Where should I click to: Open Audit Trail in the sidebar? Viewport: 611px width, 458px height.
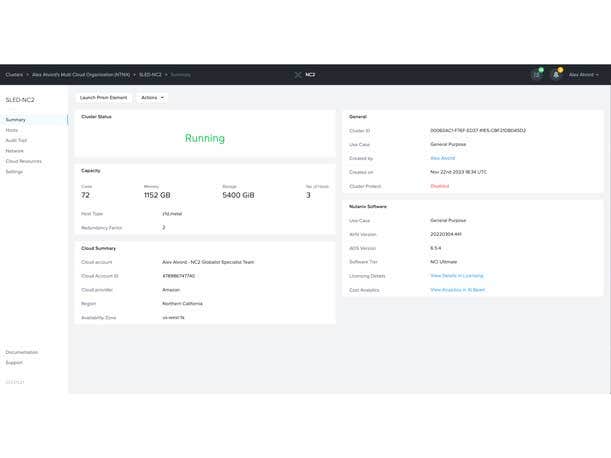pyautogui.click(x=17, y=140)
